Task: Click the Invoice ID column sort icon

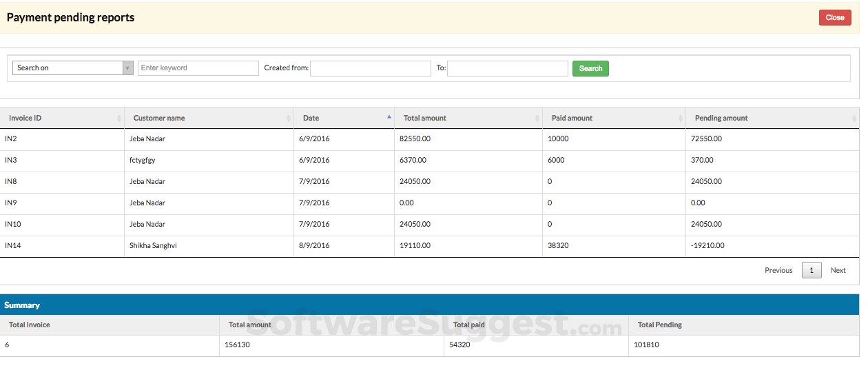Action: 119,119
